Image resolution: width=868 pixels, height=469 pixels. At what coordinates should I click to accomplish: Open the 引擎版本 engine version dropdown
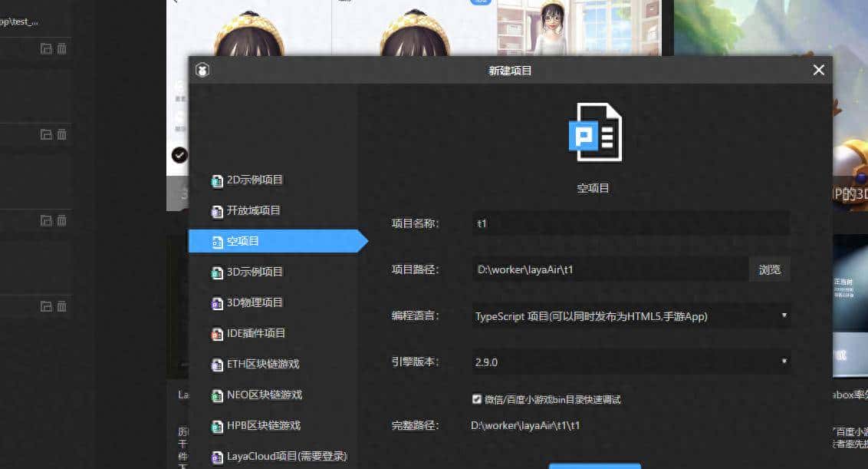(784, 361)
